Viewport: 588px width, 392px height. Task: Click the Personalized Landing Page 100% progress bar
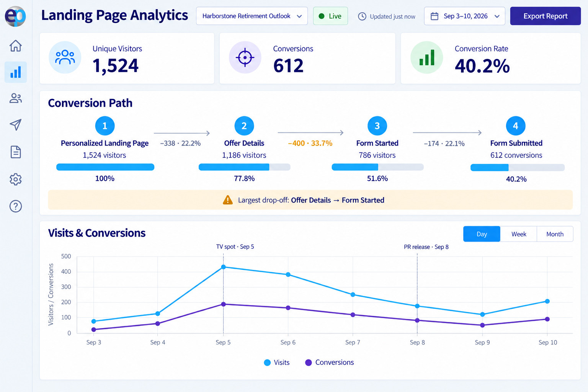[105, 167]
